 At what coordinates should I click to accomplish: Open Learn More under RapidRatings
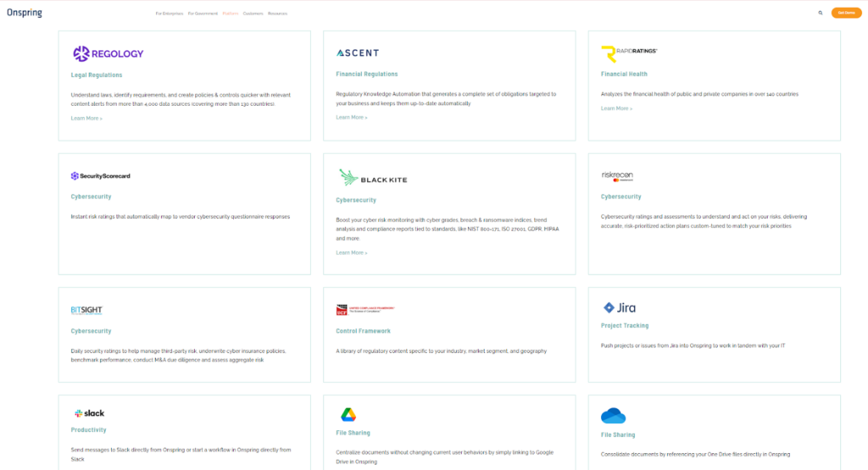pos(617,108)
